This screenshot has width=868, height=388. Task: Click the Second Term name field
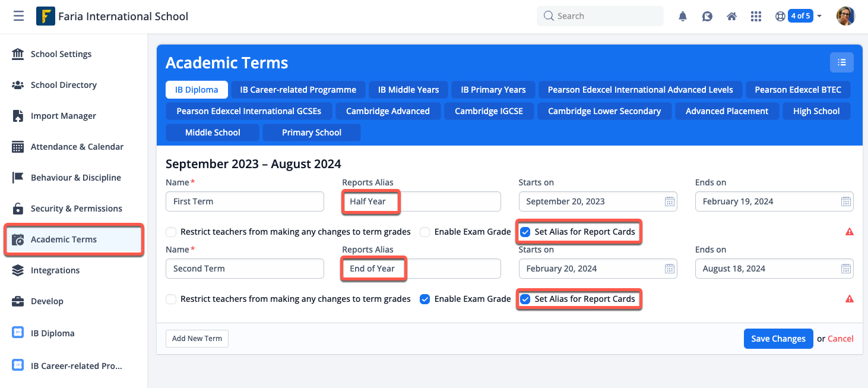click(245, 269)
